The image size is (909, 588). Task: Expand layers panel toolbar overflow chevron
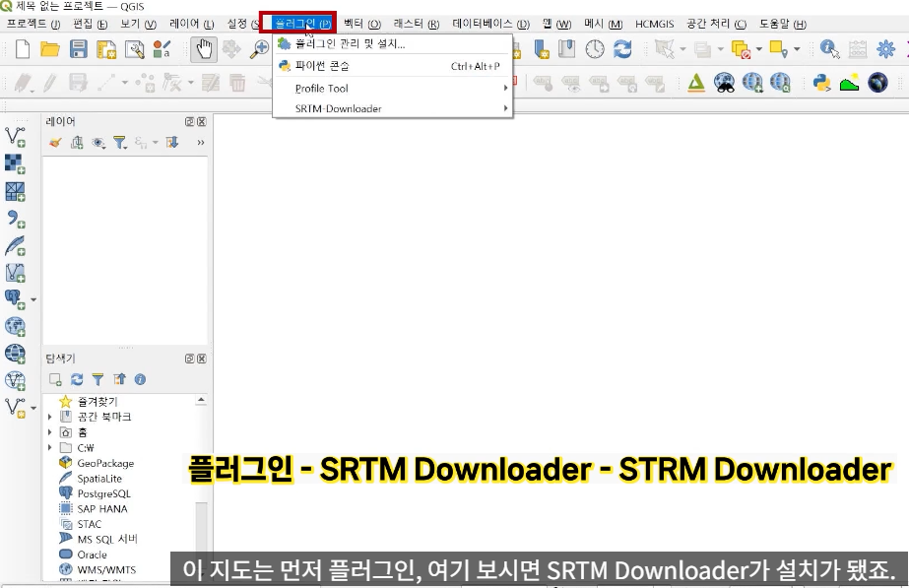point(201,142)
